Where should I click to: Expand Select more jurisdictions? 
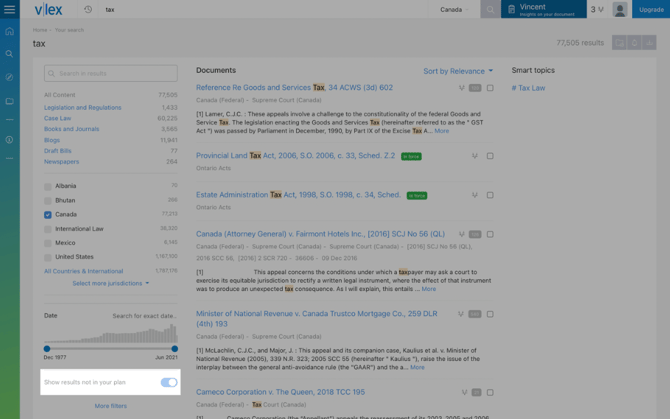111,283
